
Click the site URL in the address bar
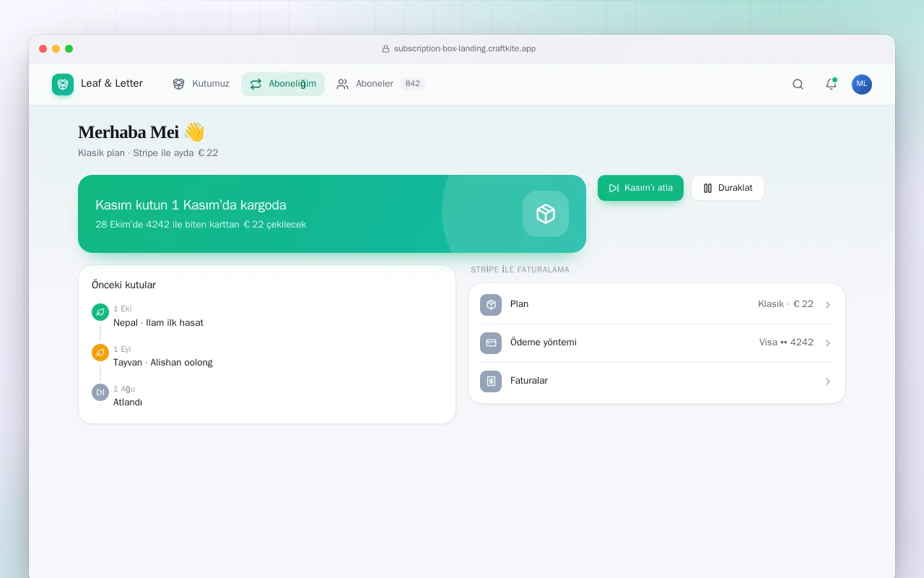[x=465, y=49]
